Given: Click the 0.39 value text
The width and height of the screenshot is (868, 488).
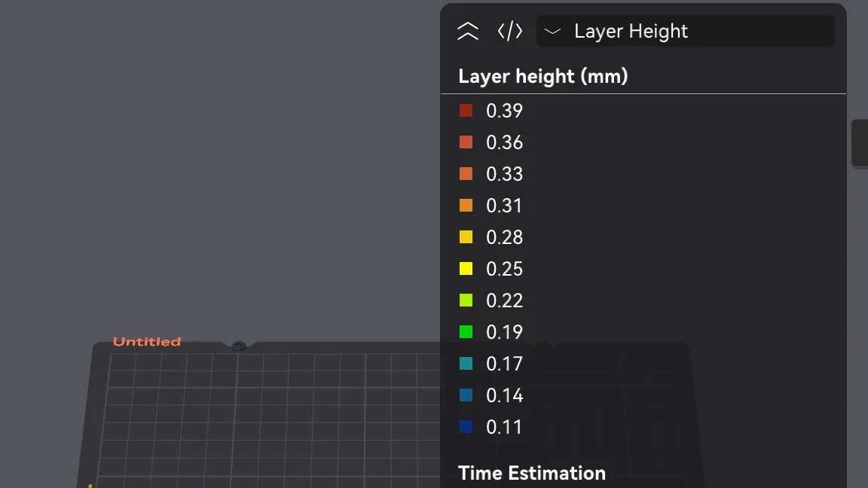Looking at the screenshot, I should pos(504,111).
